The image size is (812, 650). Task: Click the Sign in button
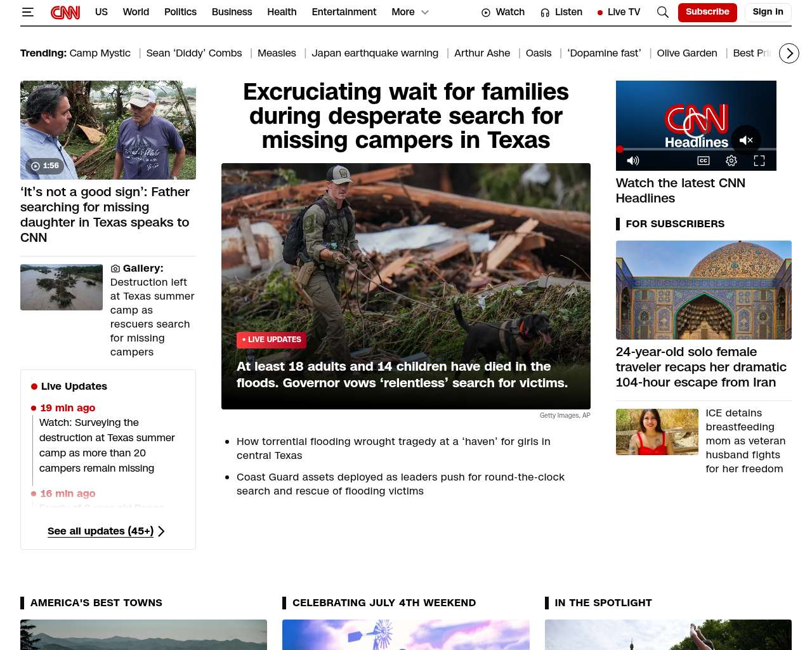(768, 12)
